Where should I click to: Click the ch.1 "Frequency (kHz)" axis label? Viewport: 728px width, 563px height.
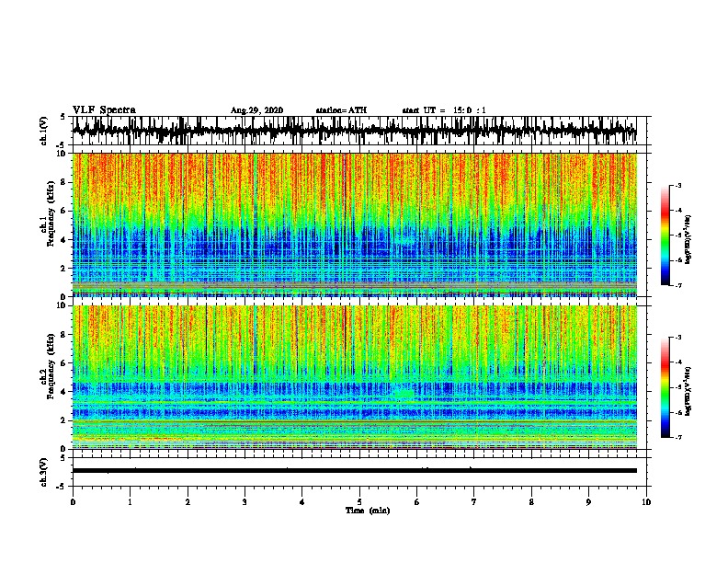click(x=51, y=213)
